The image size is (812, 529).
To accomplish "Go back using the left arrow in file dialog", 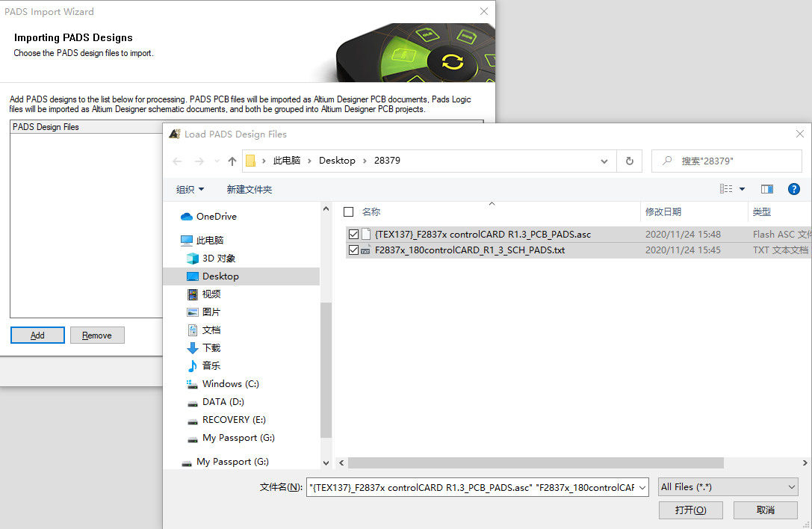I will tap(177, 161).
